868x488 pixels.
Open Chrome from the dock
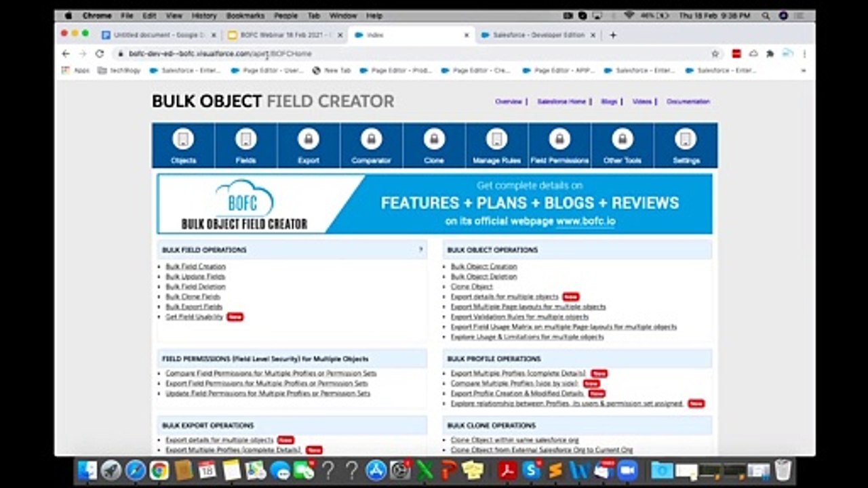click(159, 470)
